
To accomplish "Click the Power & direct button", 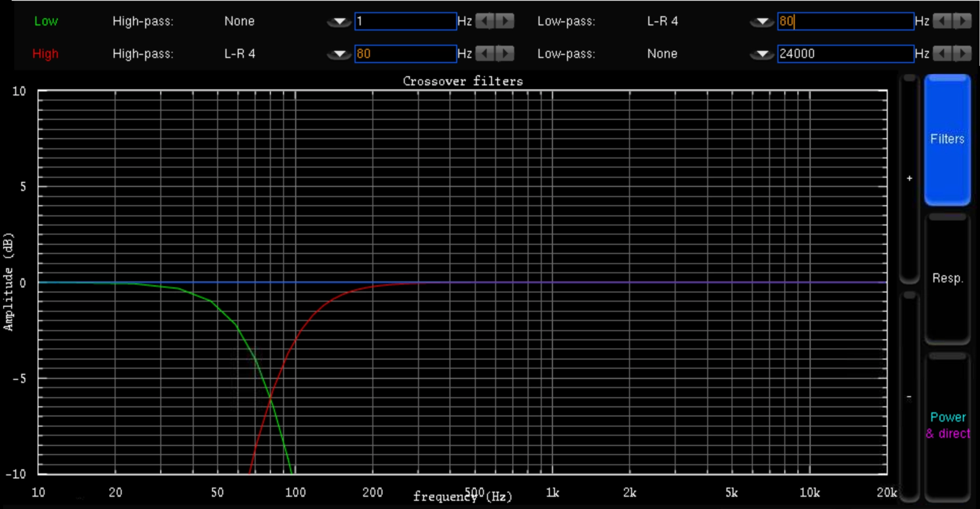I will coord(948,425).
